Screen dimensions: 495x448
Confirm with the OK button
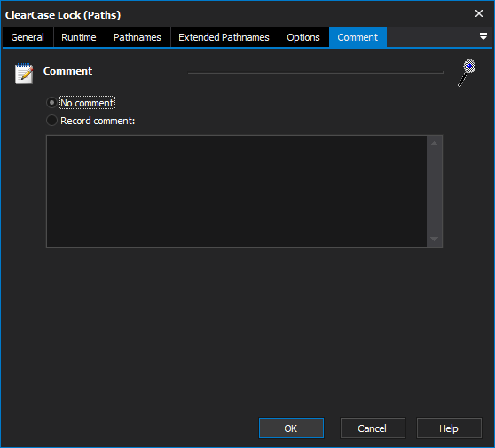(x=291, y=428)
